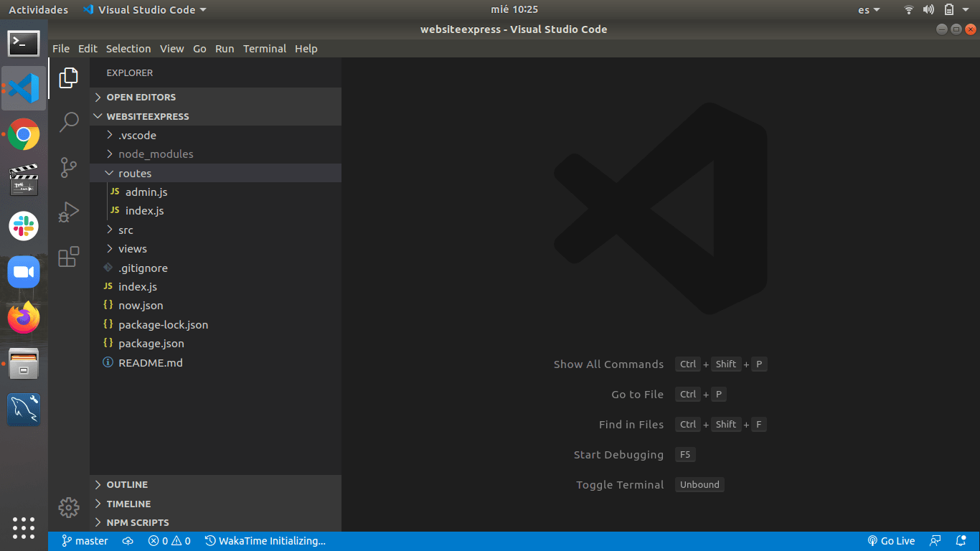Click the Manage gear icon
The image size is (980, 551).
pyautogui.click(x=69, y=508)
